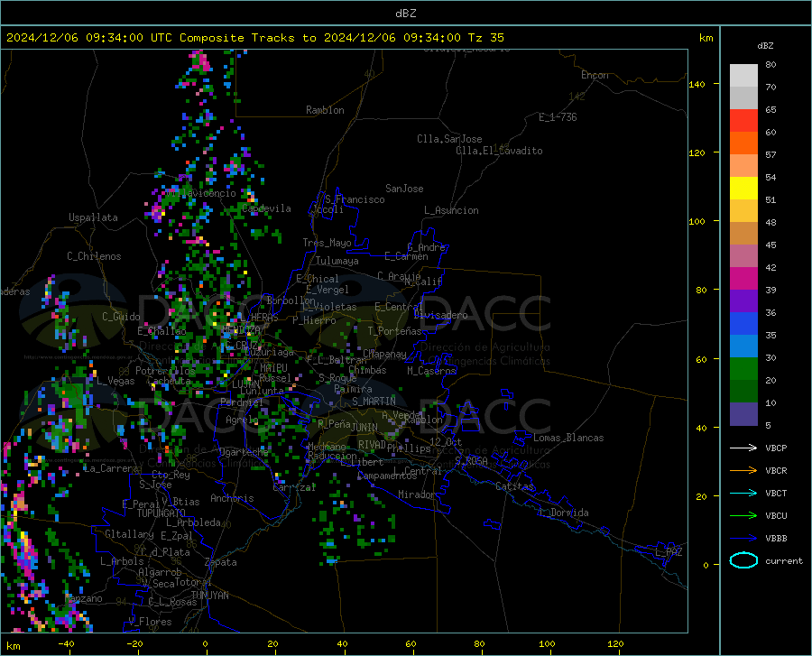Click the 'L_Asuncion' map label
The image size is (812, 656).
pyautogui.click(x=451, y=210)
